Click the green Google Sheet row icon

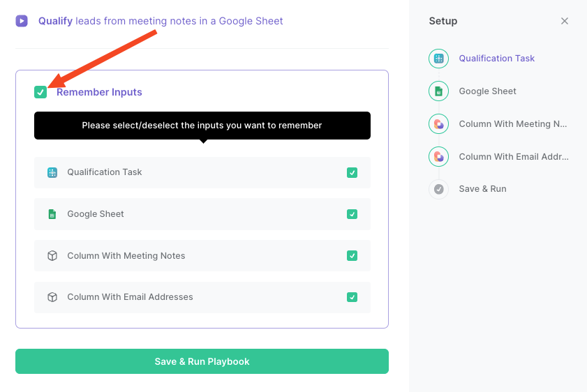coord(52,214)
